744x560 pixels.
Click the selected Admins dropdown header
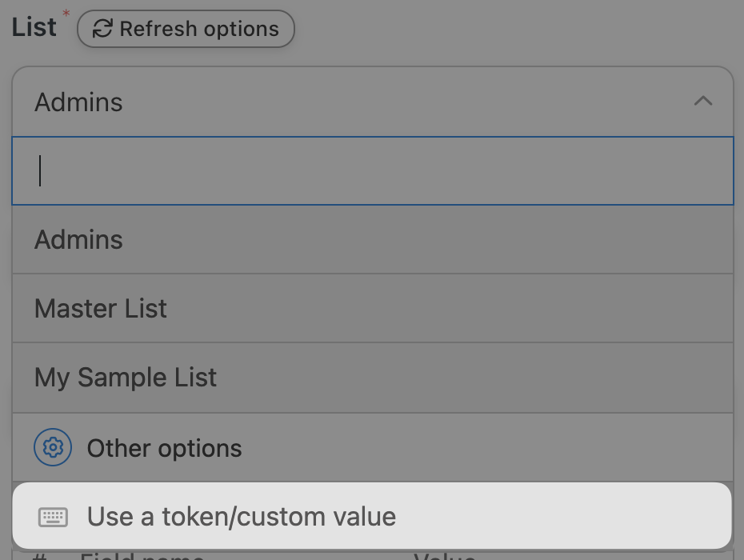[320, 102]
